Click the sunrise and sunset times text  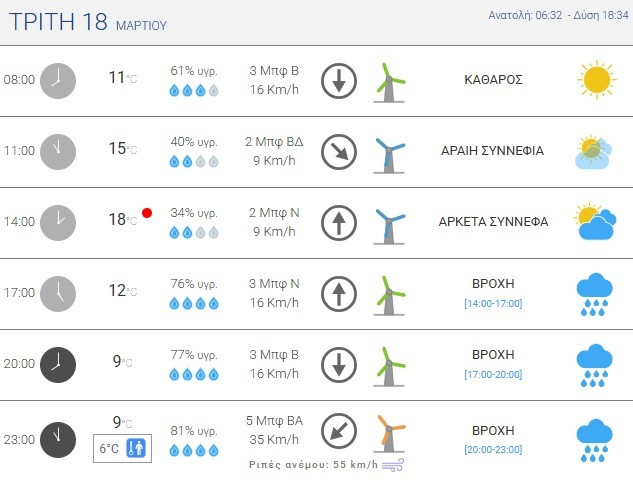[558, 15]
